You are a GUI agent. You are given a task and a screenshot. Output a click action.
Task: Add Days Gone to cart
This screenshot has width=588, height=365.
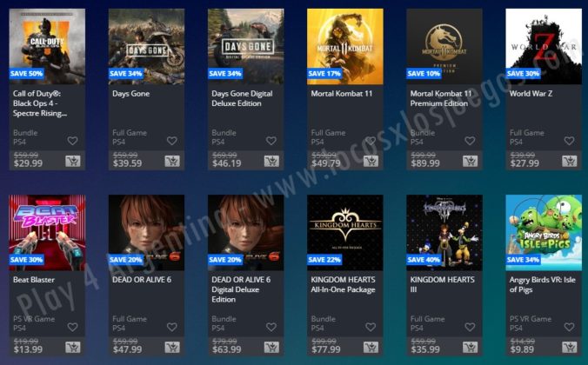172,161
